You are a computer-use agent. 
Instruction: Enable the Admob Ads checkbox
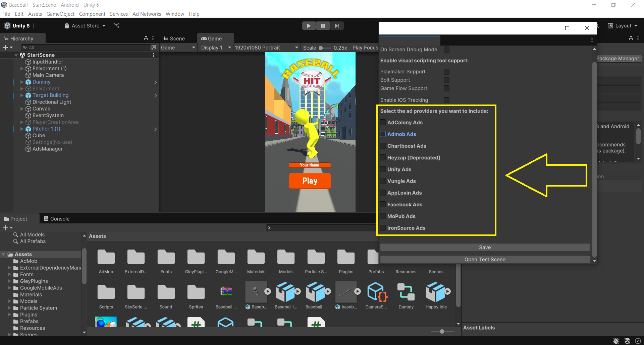pyautogui.click(x=383, y=134)
